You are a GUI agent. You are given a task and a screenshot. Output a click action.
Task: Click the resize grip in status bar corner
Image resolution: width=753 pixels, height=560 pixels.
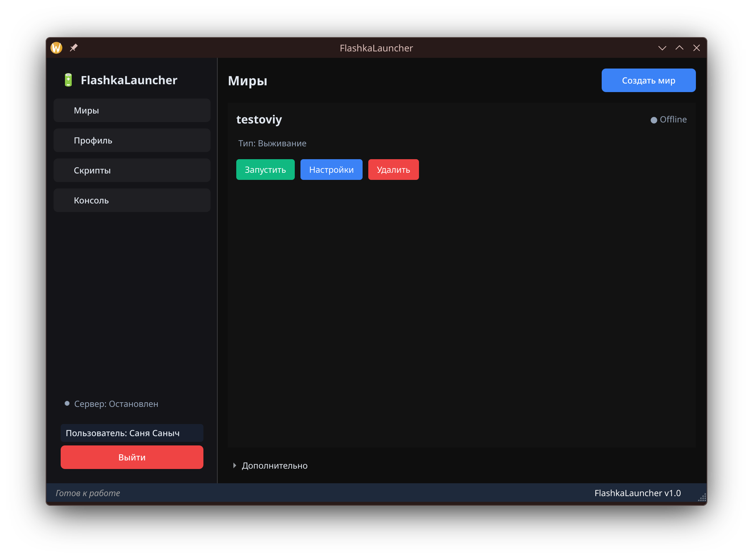[x=702, y=498]
